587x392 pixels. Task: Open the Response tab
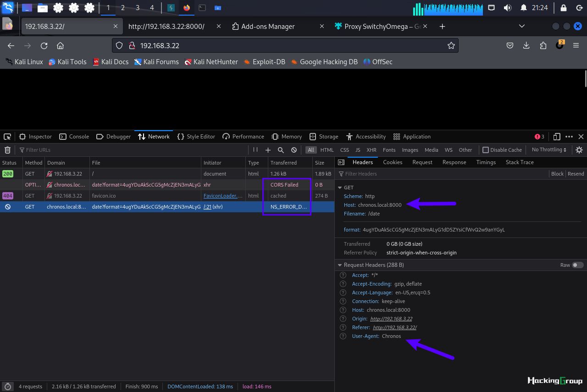(454, 162)
